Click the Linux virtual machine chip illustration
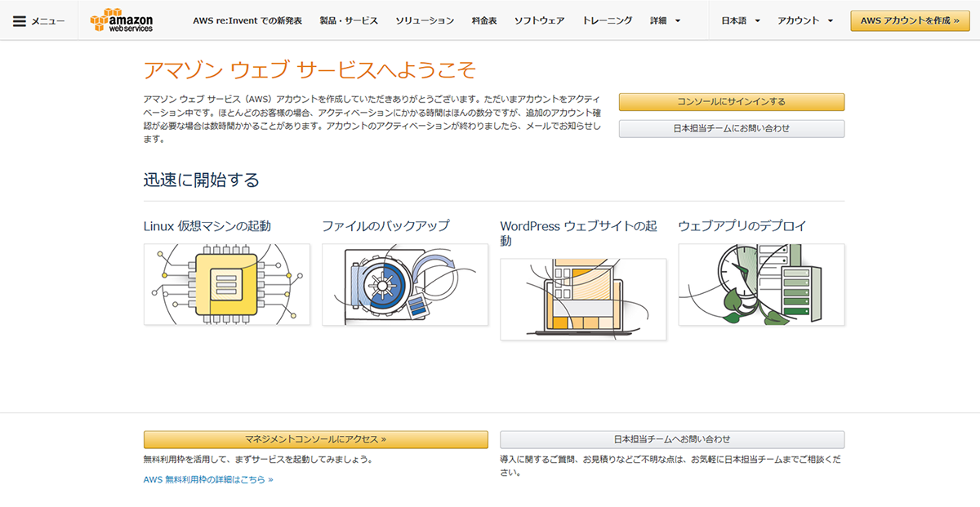The height and width of the screenshot is (507, 980). pyautogui.click(x=227, y=284)
